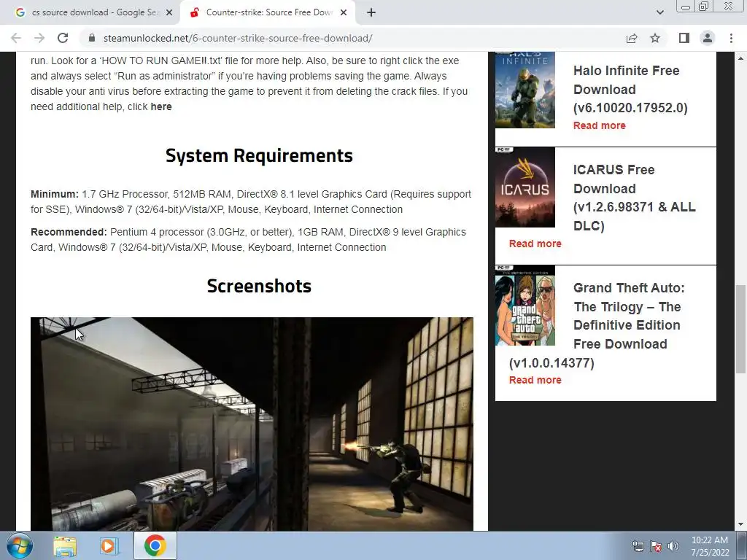Reload the current page
The height and width of the screenshot is (560, 747).
tap(63, 38)
